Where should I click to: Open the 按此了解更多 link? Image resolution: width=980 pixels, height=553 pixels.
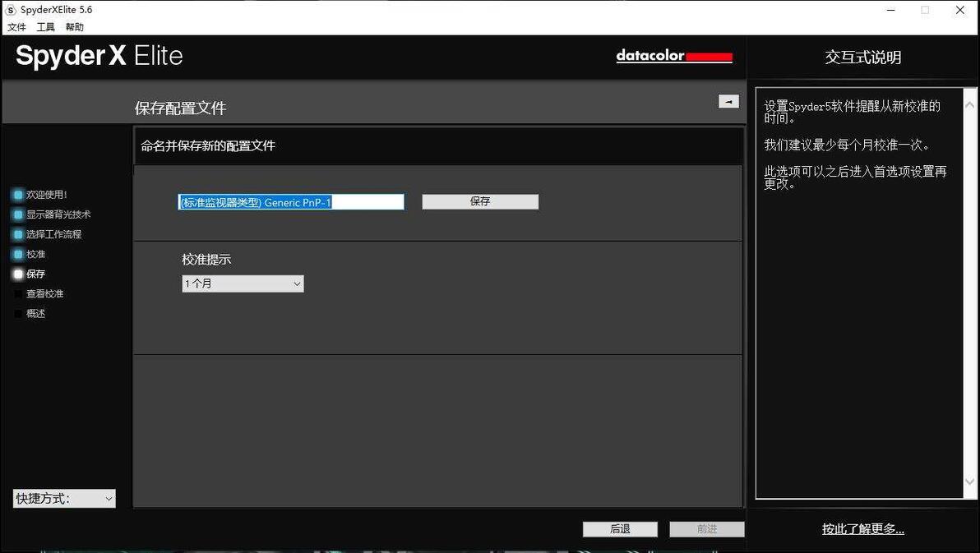863,529
